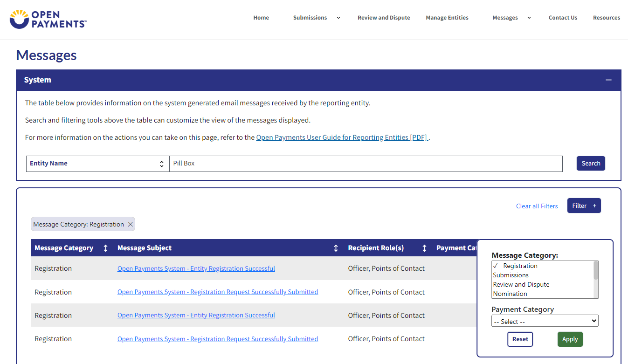Expand the Messages menu chevron
The width and height of the screenshot is (628, 364).
529,18
